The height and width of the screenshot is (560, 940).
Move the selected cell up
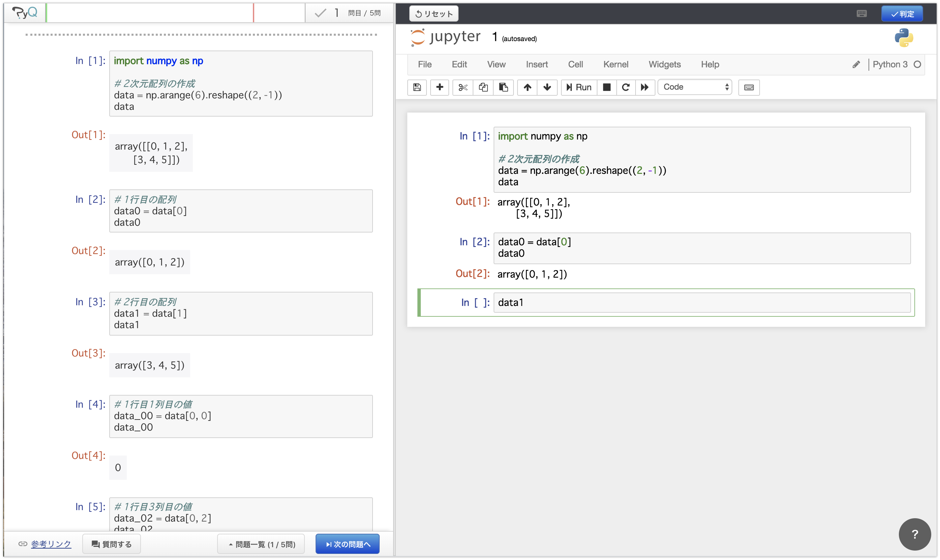[527, 87]
